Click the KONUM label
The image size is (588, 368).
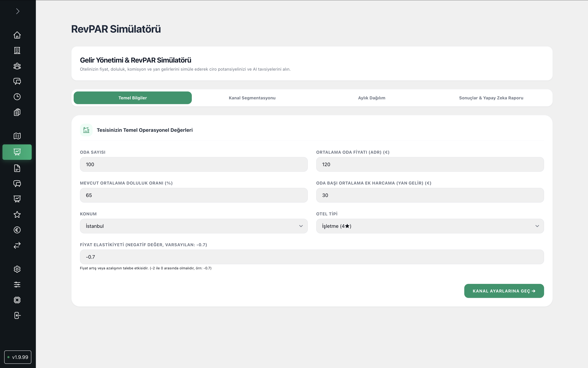(x=88, y=214)
